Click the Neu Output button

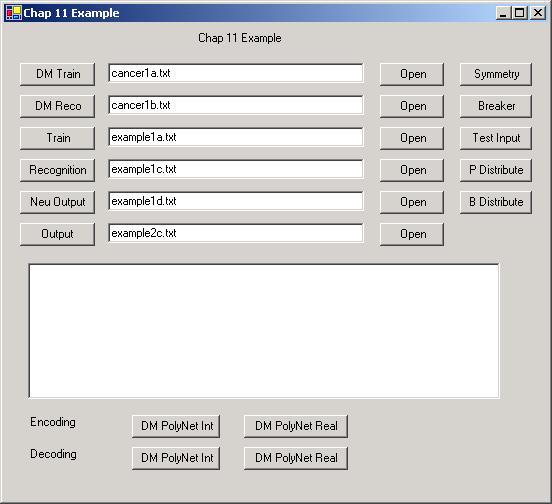[57, 202]
